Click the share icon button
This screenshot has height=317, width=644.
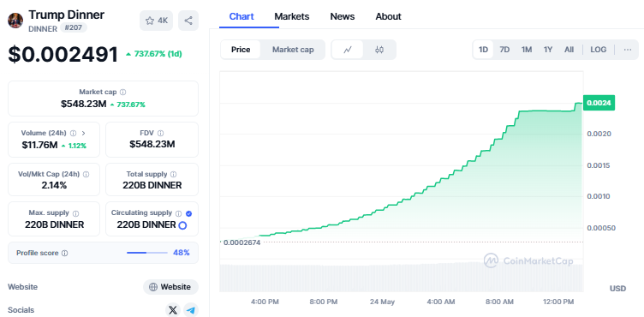point(188,21)
